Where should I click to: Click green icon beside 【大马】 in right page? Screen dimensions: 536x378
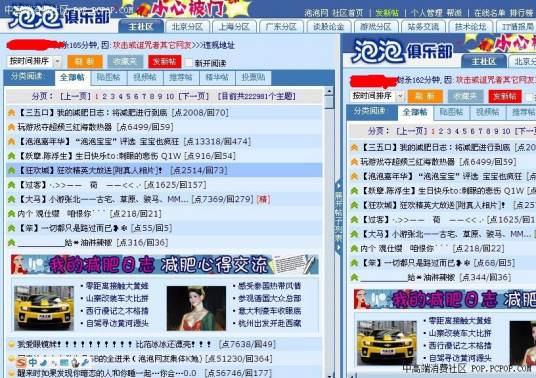[354, 234]
